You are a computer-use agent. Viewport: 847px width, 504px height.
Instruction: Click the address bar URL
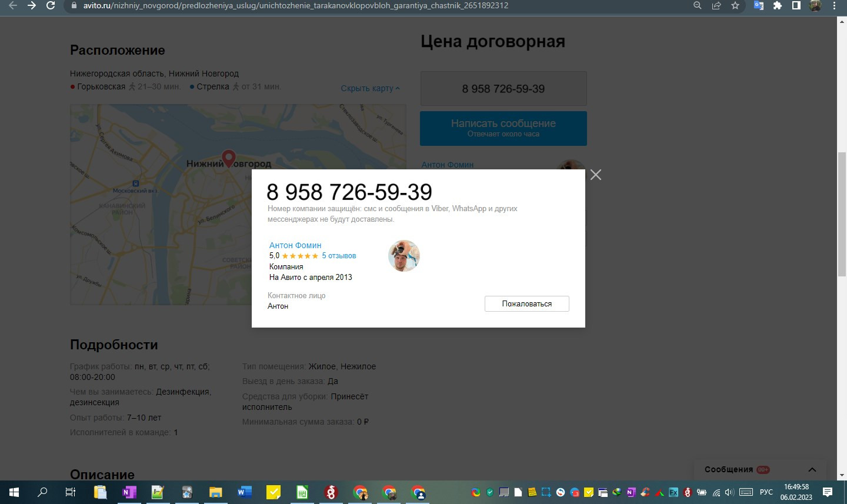(x=296, y=5)
